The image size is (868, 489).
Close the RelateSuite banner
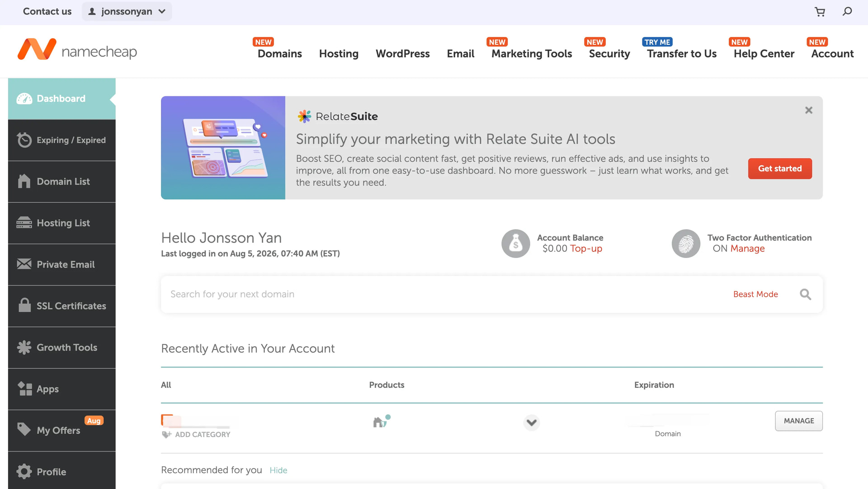point(809,110)
